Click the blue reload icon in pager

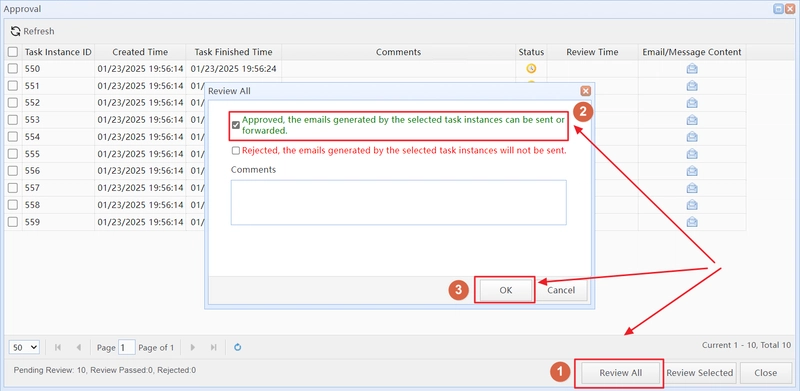pos(237,348)
